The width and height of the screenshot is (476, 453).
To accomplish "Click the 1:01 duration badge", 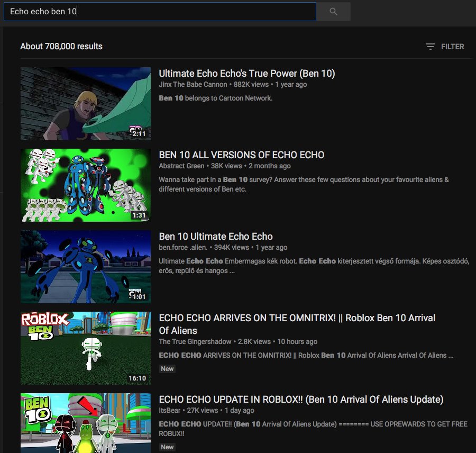I will [139, 296].
